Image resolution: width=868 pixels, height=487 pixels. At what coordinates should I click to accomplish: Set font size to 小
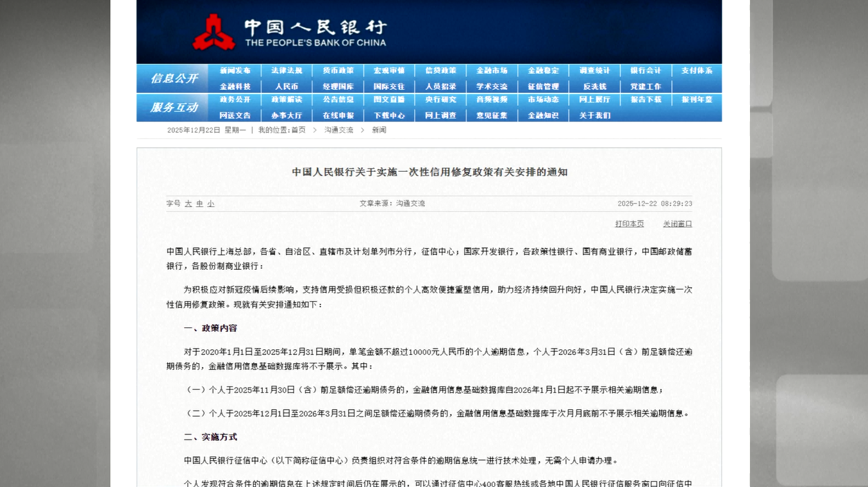tap(211, 204)
